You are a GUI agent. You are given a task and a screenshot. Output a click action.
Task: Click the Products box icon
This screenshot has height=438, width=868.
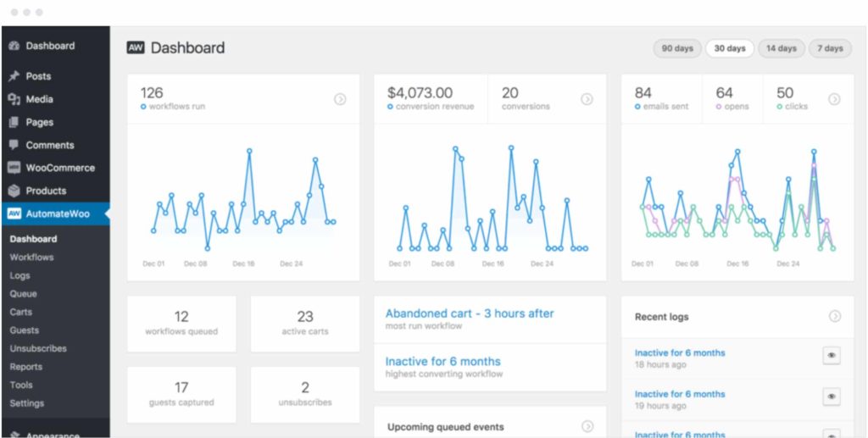(x=14, y=191)
